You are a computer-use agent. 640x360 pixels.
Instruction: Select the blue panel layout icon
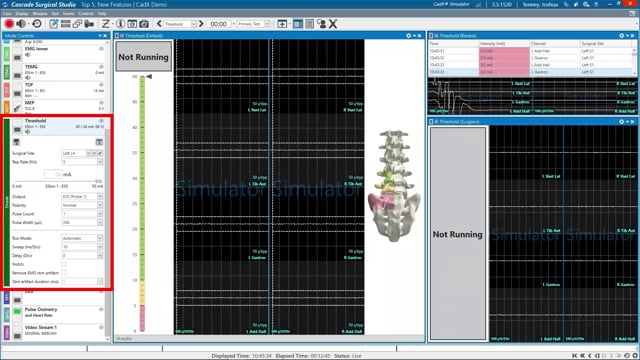tap(298, 24)
